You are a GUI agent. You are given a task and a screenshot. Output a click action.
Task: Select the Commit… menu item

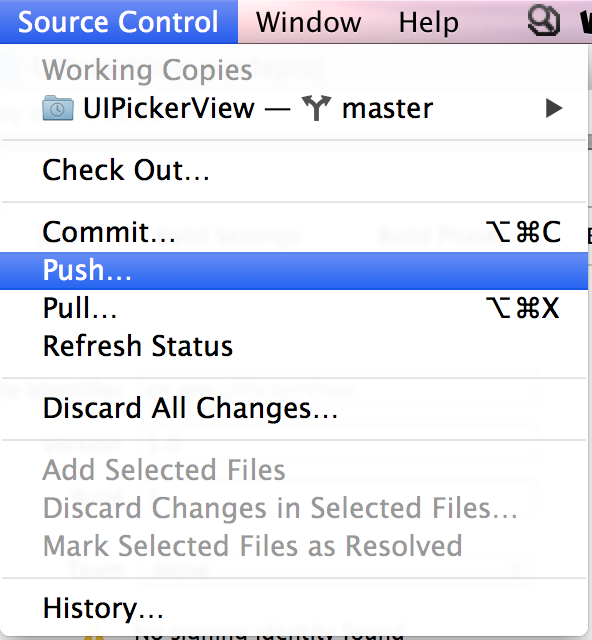pyautogui.click(x=294, y=232)
